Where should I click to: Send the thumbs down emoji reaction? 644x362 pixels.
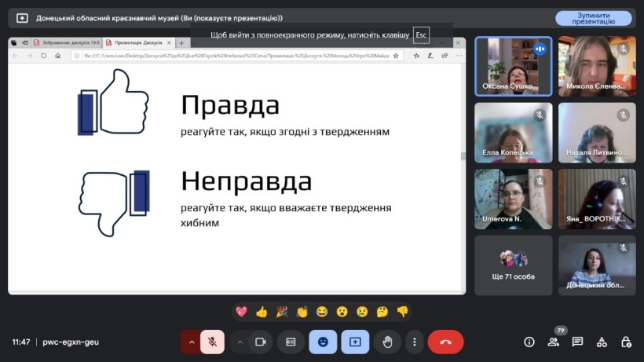click(402, 312)
